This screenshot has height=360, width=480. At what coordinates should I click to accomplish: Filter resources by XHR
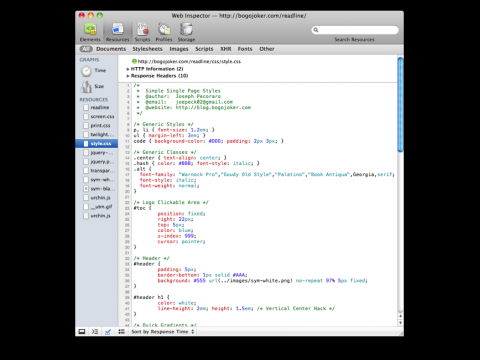[226, 49]
